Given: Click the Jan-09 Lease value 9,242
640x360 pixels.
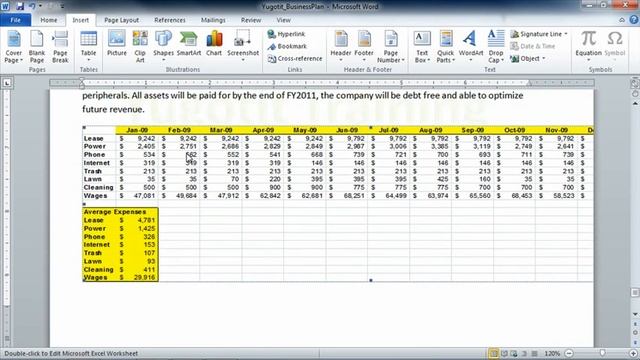Looking at the screenshot, I should point(146,138).
